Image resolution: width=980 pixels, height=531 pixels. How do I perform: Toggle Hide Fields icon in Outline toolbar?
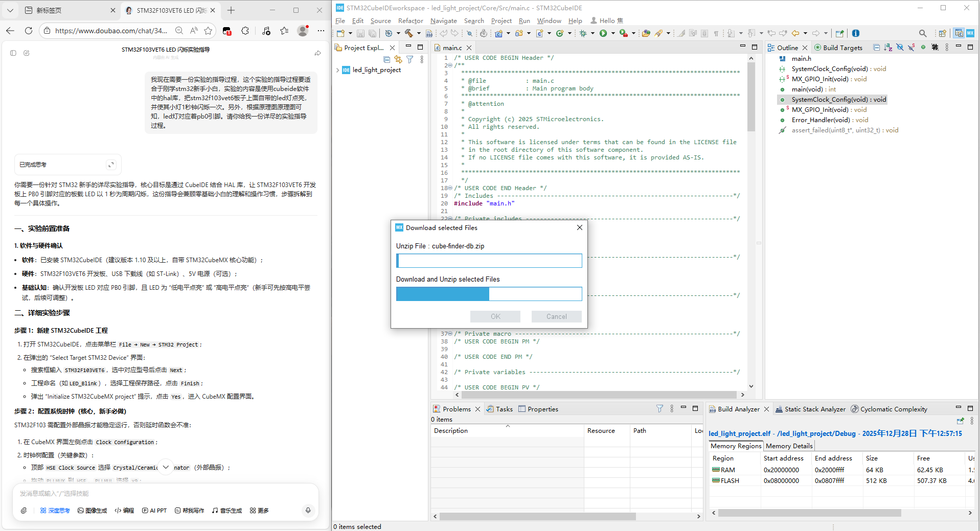[x=900, y=48]
